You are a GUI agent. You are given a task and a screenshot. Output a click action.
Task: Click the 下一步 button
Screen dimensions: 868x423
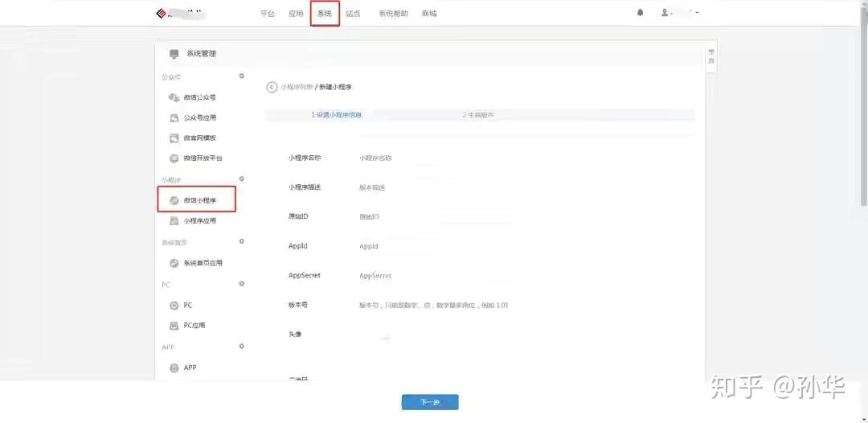tap(430, 403)
